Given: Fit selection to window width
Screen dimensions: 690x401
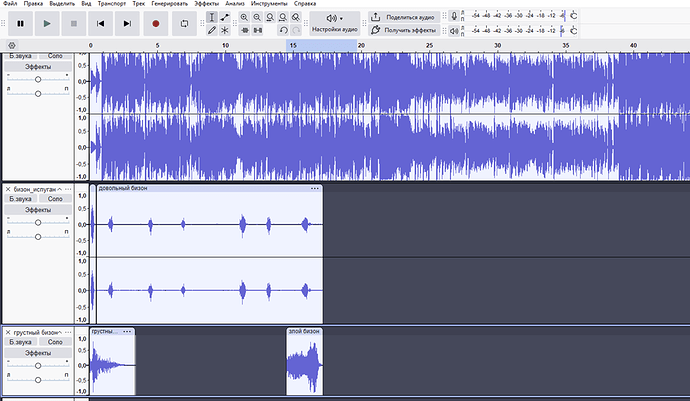Looking at the screenshot, I should tap(270, 17).
